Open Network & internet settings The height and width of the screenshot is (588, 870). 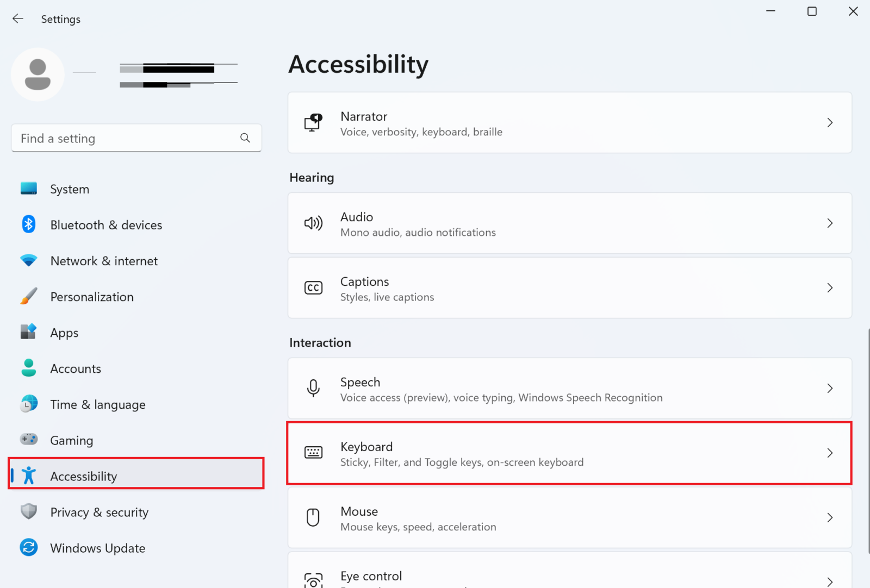click(x=103, y=260)
